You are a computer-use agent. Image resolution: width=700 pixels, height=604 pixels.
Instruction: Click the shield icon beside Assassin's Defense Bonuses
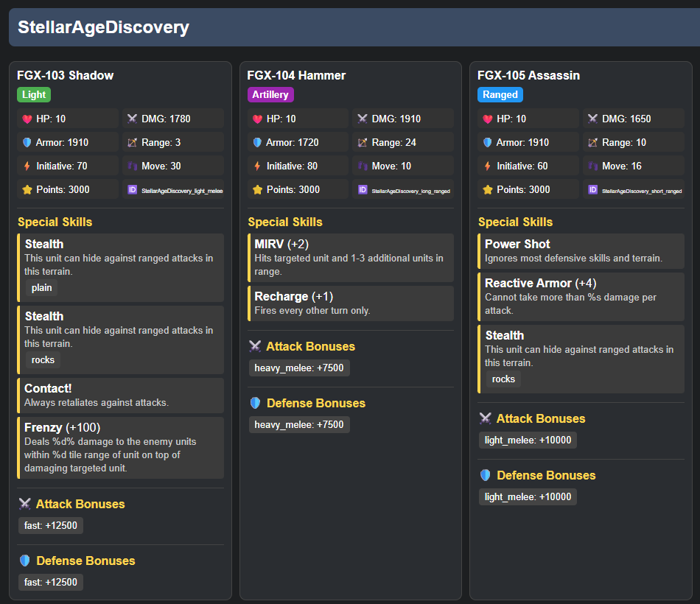486,475
